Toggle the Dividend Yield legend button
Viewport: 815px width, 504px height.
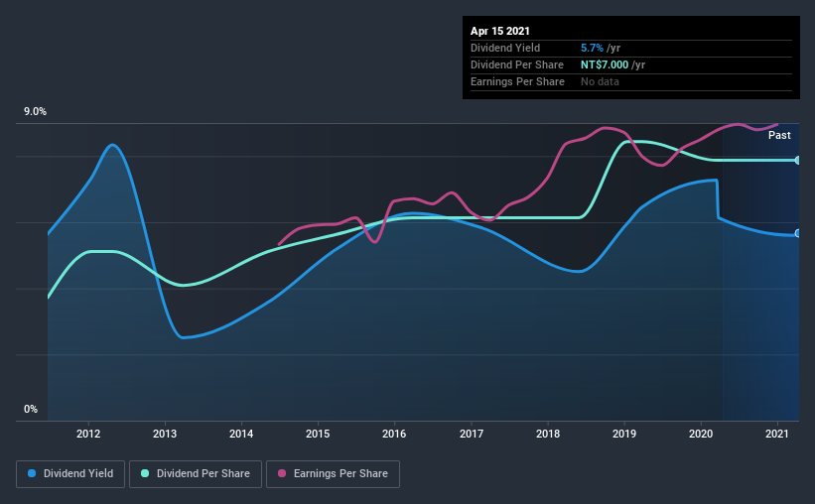click(x=70, y=474)
